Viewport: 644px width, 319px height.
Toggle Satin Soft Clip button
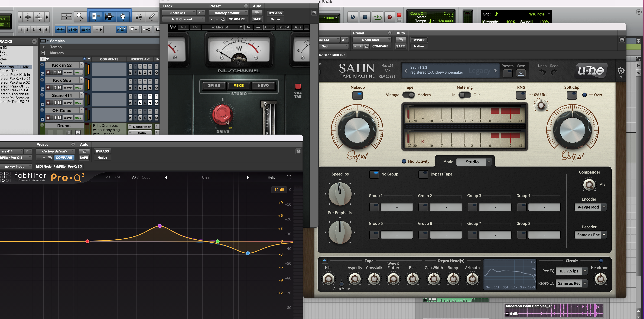tap(571, 95)
